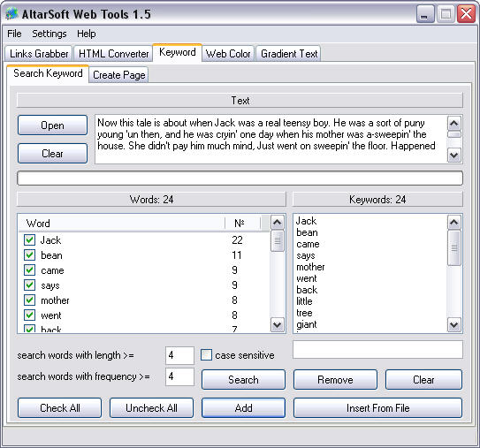
Task: Click the № column header
Action: click(243, 223)
